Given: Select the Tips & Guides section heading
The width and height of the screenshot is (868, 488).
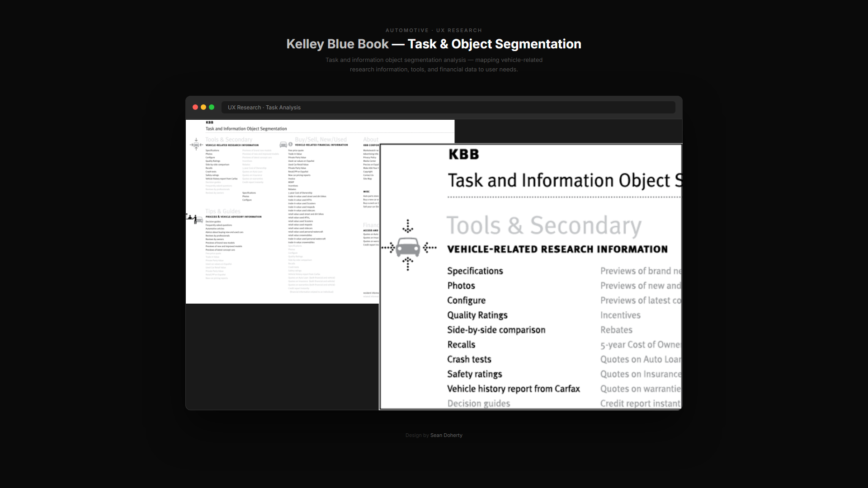Looking at the screenshot, I should pos(222,211).
